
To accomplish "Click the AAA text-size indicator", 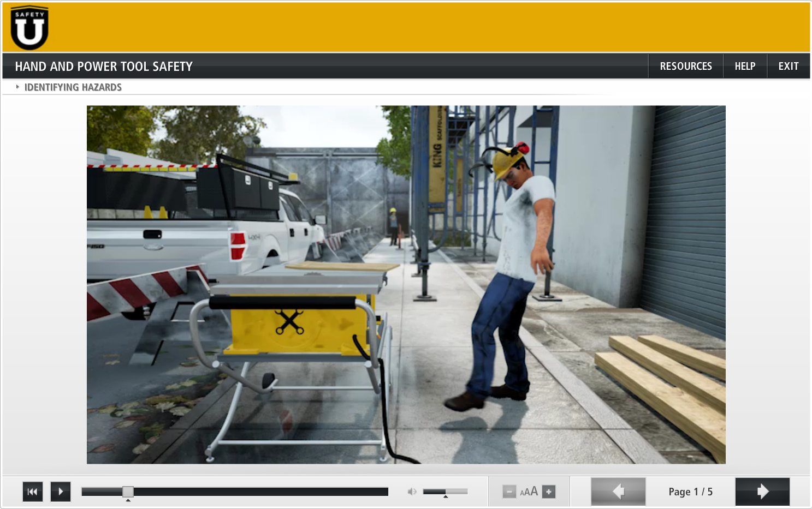I will click(529, 492).
